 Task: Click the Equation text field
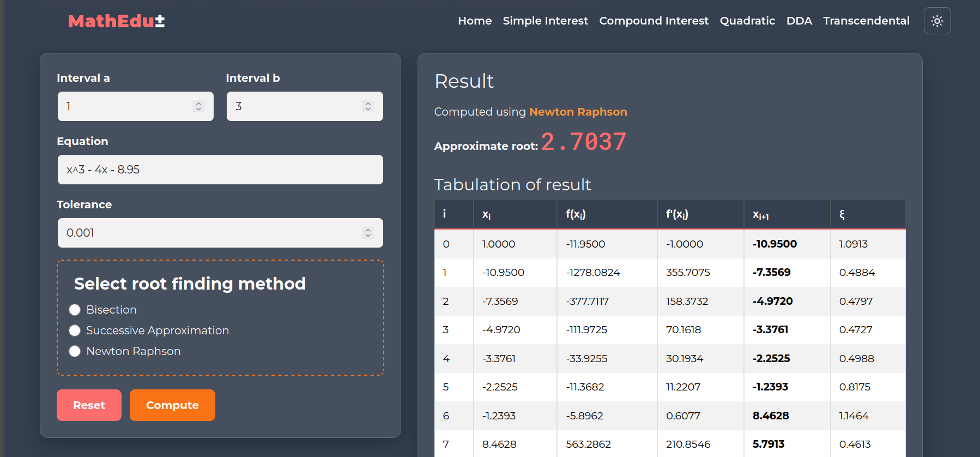pos(220,170)
